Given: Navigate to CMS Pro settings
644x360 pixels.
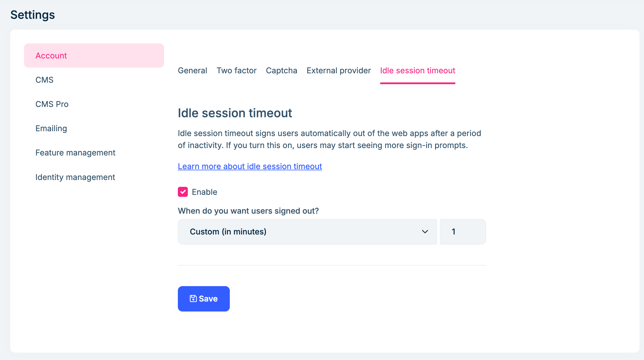Looking at the screenshot, I should point(52,104).
